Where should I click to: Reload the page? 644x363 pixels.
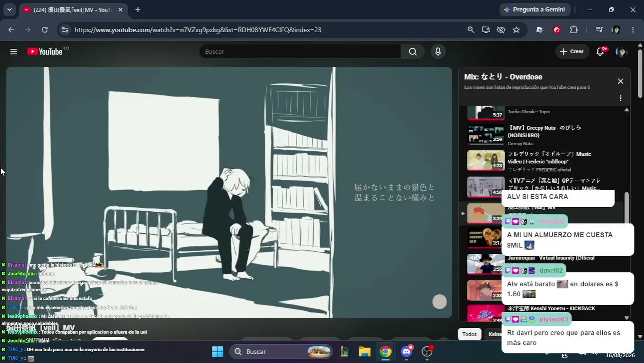pos(45,30)
